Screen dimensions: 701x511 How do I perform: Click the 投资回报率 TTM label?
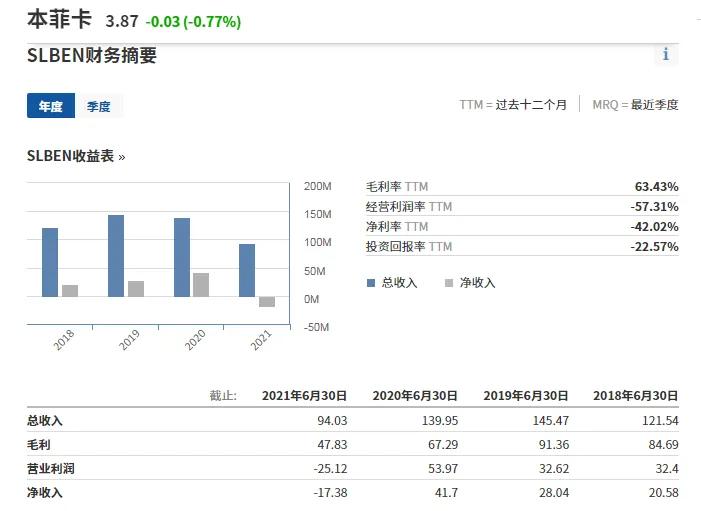click(409, 246)
